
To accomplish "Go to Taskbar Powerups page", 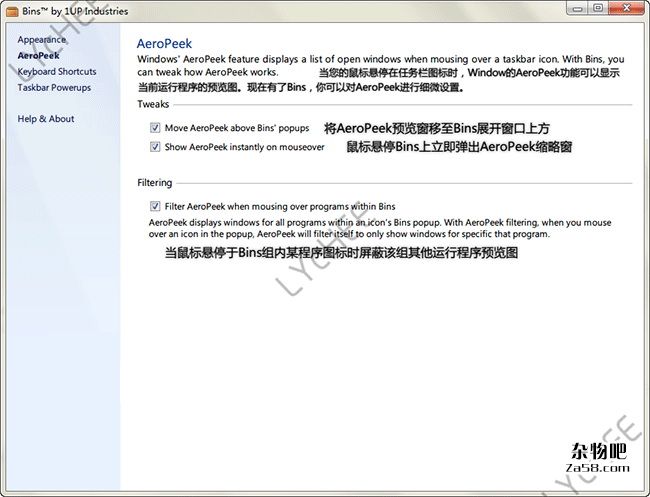I will click(x=54, y=87).
